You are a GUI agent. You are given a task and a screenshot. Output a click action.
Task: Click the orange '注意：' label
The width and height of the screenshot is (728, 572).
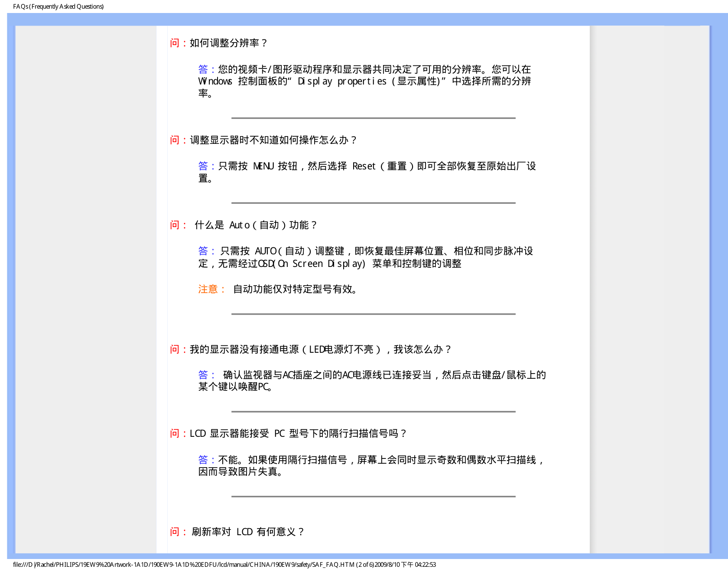[212, 289]
